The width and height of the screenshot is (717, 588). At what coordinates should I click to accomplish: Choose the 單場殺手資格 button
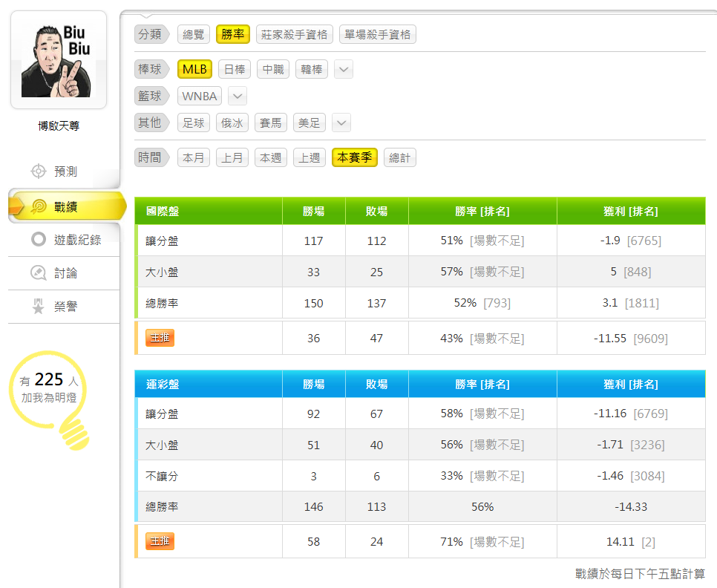377,34
